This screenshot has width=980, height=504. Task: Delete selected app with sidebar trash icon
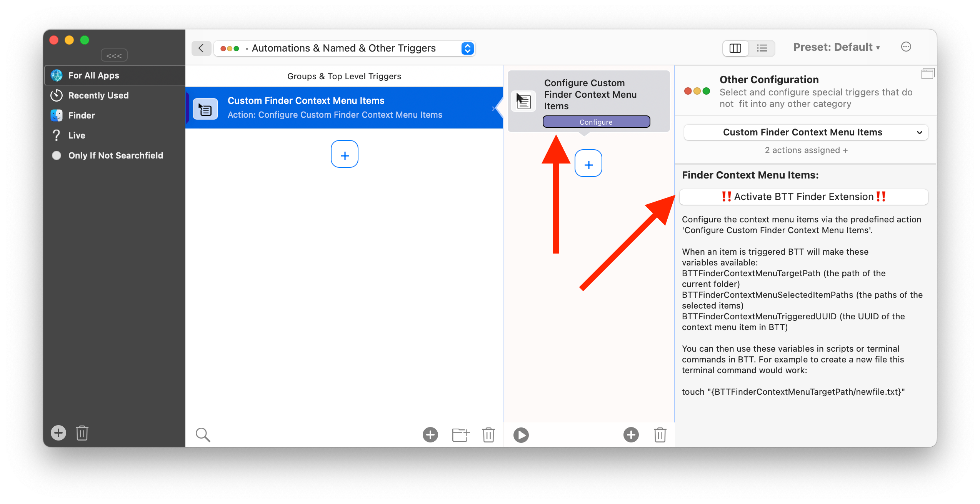coord(82,433)
